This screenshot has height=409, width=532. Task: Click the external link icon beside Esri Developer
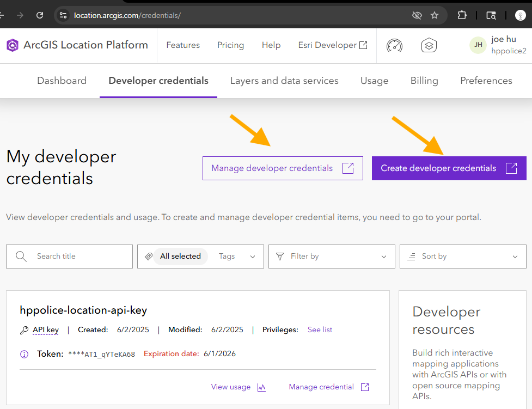pyautogui.click(x=363, y=45)
